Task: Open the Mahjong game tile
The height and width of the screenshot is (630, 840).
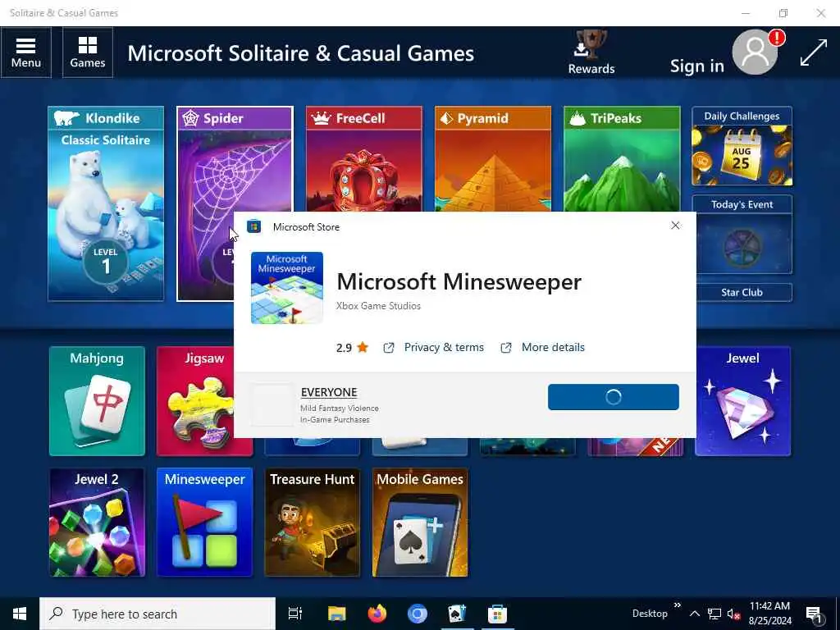Action: tap(97, 401)
